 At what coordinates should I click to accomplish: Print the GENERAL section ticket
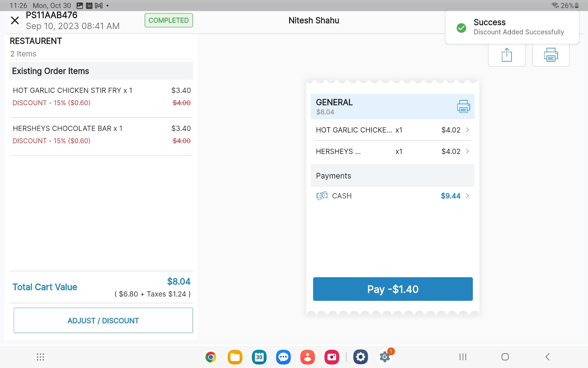[x=463, y=106]
